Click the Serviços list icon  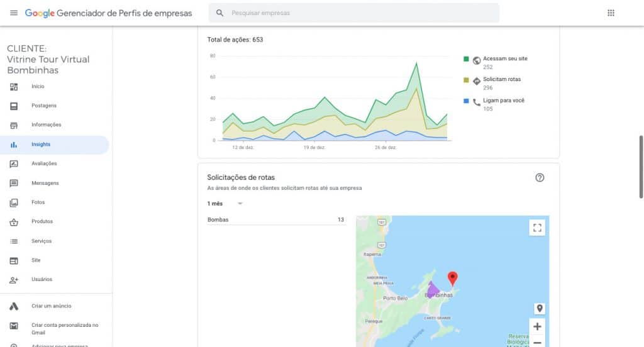click(x=14, y=241)
